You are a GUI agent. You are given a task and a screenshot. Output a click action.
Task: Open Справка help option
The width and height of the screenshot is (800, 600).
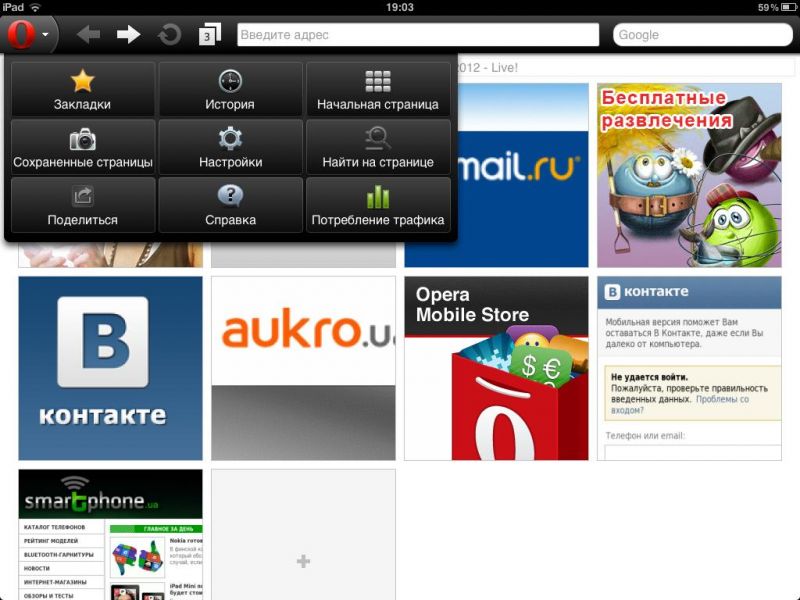(x=230, y=205)
